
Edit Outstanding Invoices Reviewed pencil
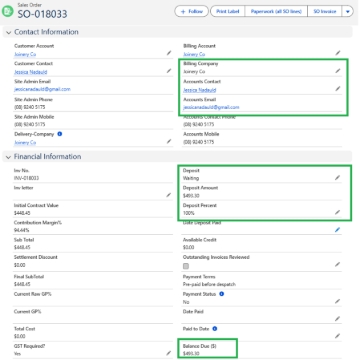[338, 264]
